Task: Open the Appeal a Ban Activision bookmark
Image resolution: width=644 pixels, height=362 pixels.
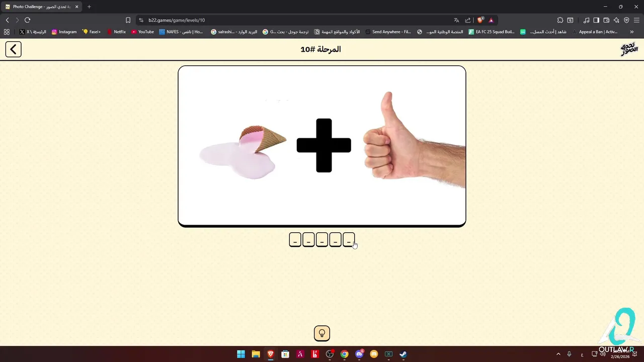Action: (595, 32)
